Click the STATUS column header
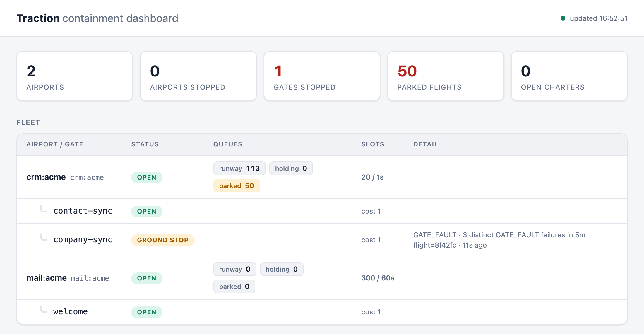The height and width of the screenshot is (334, 644). pyautogui.click(x=145, y=144)
